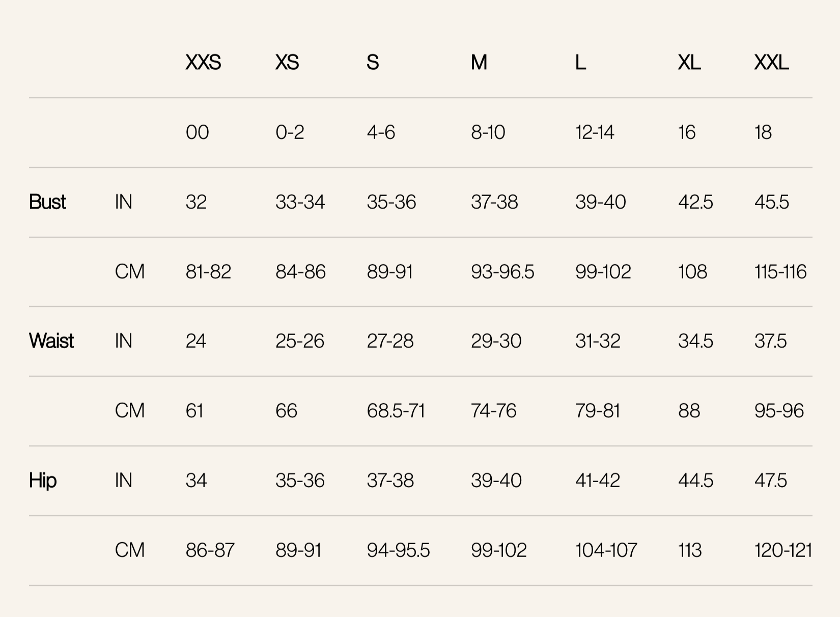
Task: Click the Bust centimeter value 108
Action: 692,272
